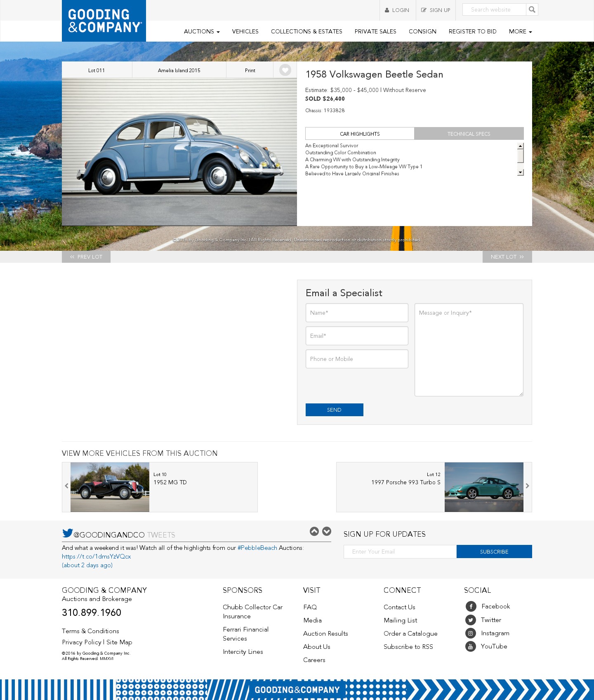Focus the Phone or Mobile field
Image resolution: width=594 pixels, height=700 pixels.
pyautogui.click(x=357, y=359)
